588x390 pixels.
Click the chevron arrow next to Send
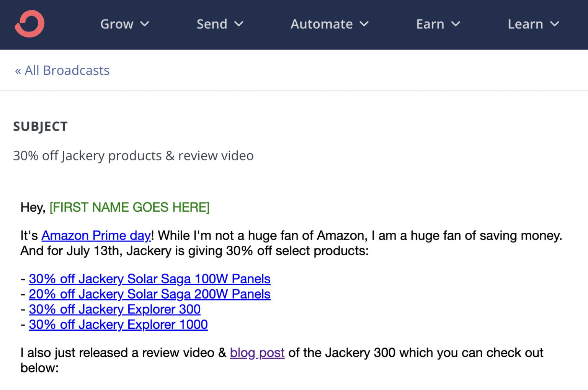click(239, 24)
